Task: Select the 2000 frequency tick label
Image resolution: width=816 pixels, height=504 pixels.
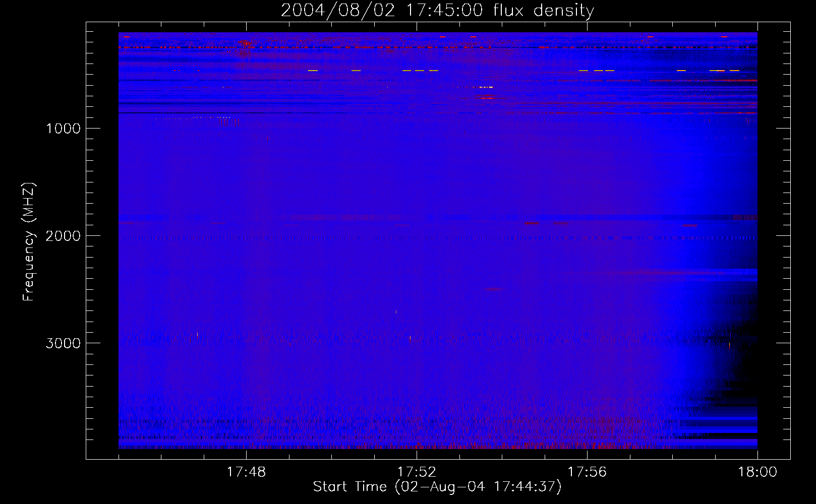Action: click(63, 236)
